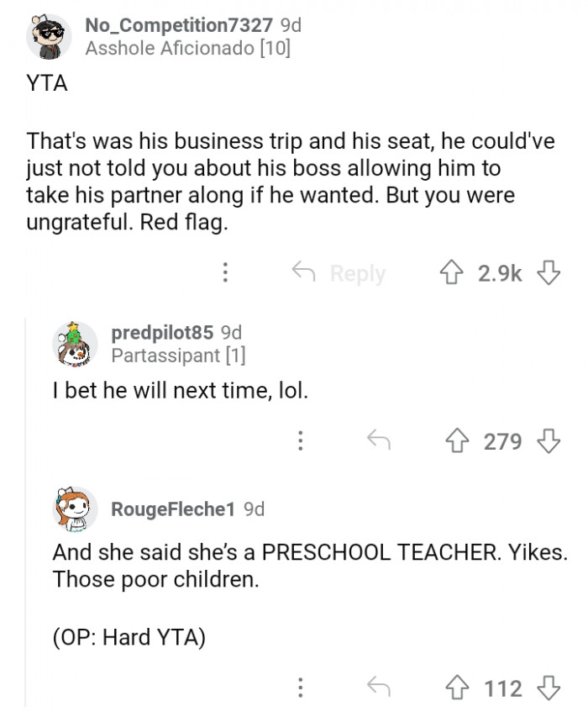Upvote No_Competition7327's YTA comment
Image resolution: width=588 pixels, height=717 pixels.
451,272
